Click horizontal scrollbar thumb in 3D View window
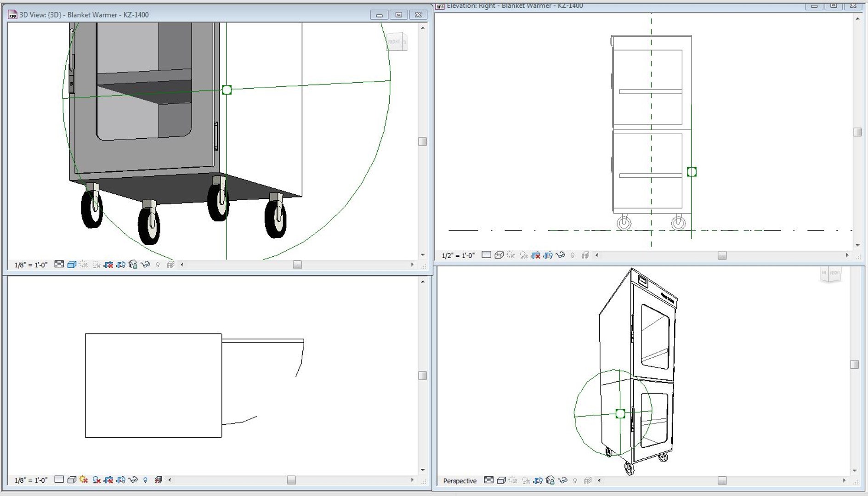The height and width of the screenshot is (496, 868). [x=297, y=265]
